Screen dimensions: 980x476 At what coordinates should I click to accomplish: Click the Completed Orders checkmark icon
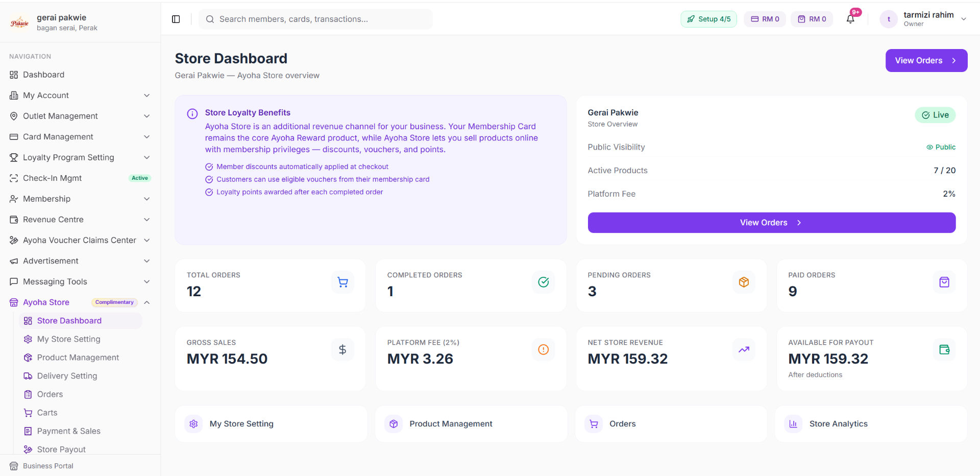pyautogui.click(x=544, y=282)
